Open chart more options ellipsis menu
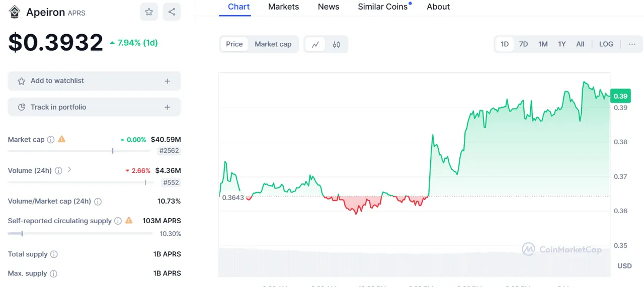644x287 pixels. tap(632, 44)
